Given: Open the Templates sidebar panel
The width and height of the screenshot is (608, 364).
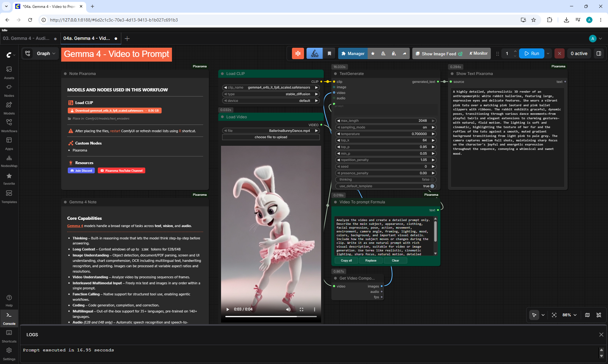Looking at the screenshot, I should coord(9,196).
